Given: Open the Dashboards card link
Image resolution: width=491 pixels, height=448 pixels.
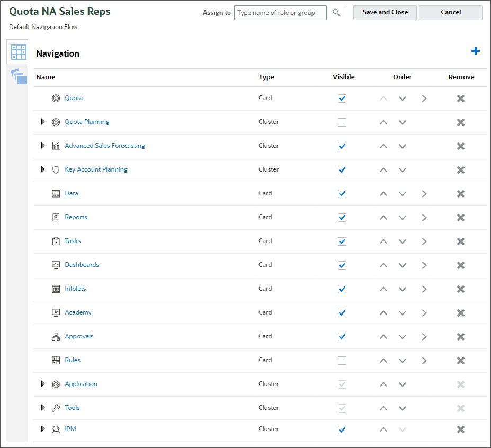Looking at the screenshot, I should coord(82,265).
